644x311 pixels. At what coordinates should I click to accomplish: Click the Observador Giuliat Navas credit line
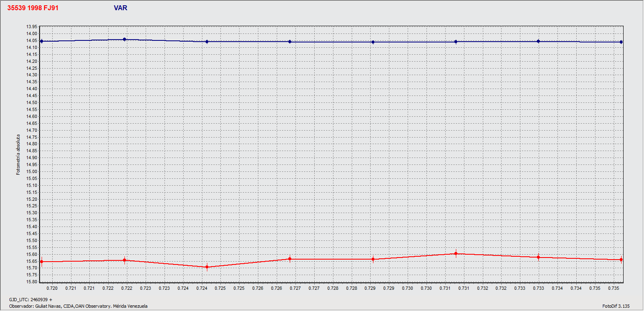point(78,306)
